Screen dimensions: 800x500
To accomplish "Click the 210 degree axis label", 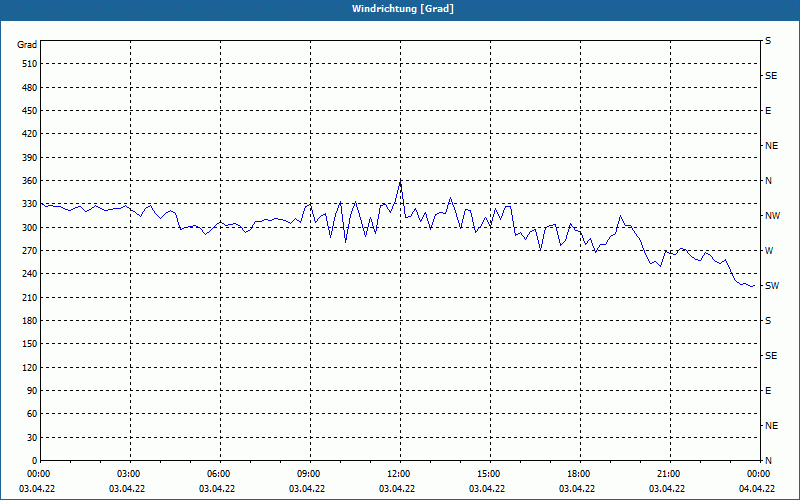I will click(30, 297).
